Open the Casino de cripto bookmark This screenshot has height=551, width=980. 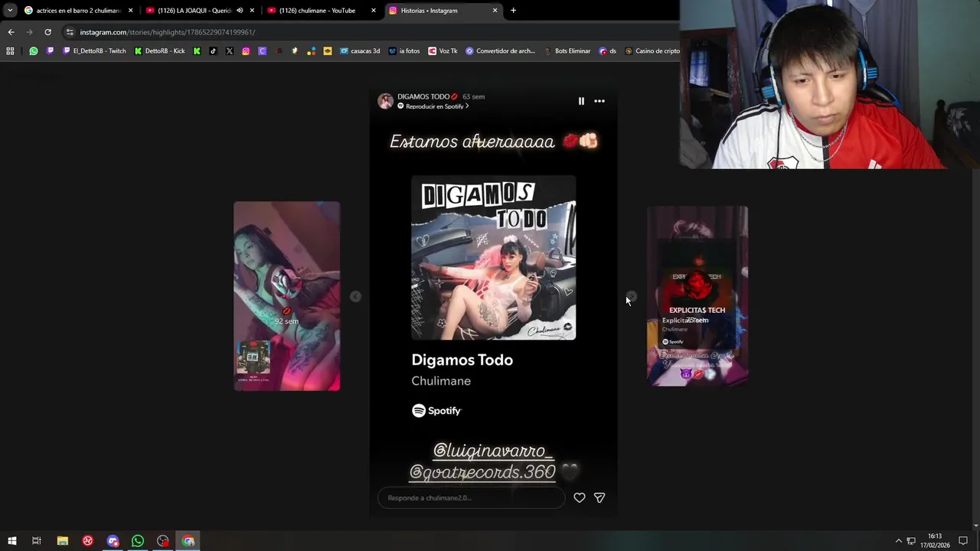(652, 51)
